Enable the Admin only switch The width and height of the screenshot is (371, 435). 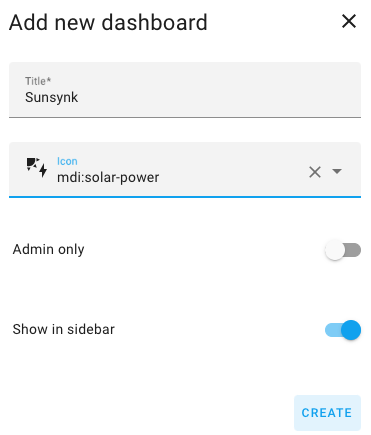(x=343, y=250)
